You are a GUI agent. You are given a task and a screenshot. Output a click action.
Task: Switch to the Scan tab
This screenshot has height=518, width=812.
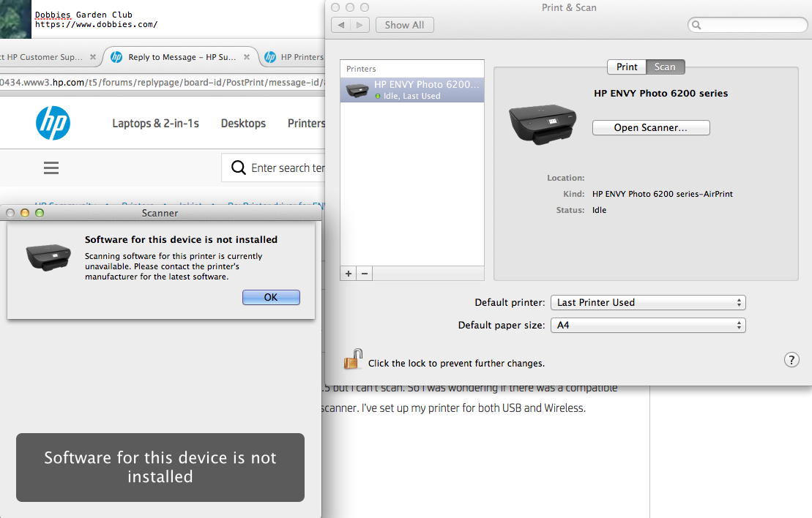(665, 67)
